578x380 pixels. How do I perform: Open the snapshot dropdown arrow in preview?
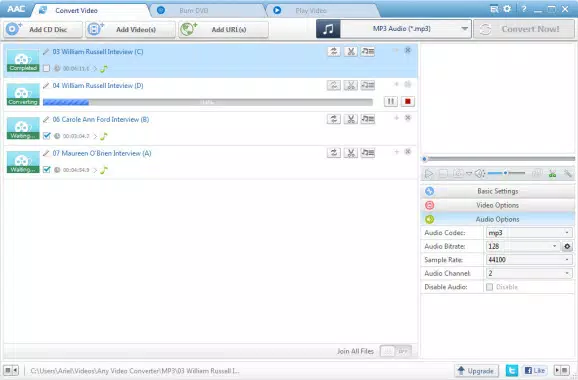[x=469, y=174]
